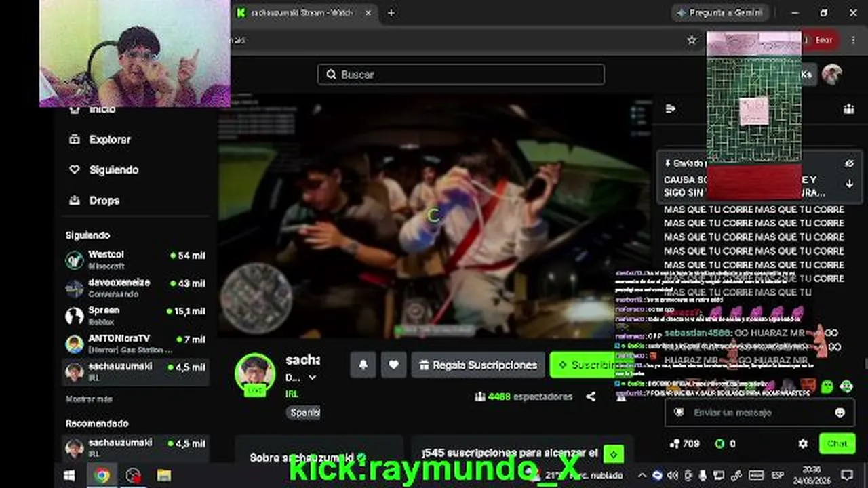Open the emoji picker in chat
Image resolution: width=868 pixels, height=488 pixels.
(840, 413)
